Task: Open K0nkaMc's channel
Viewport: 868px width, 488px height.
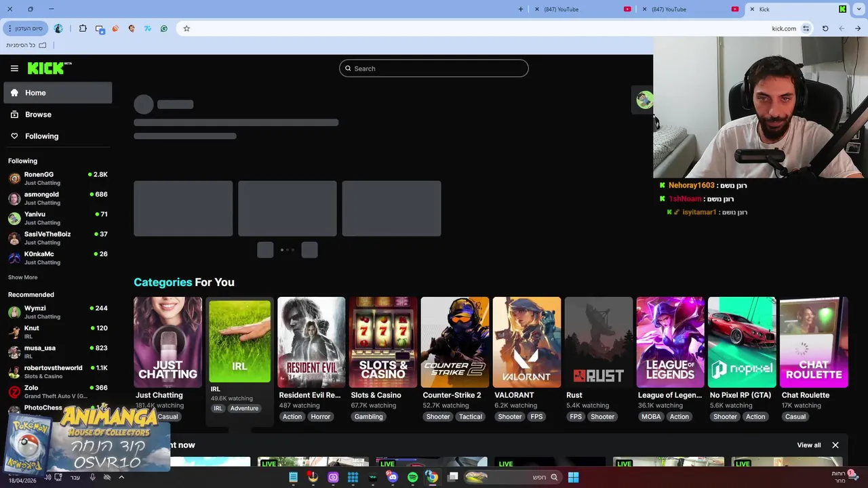Action: click(x=58, y=258)
